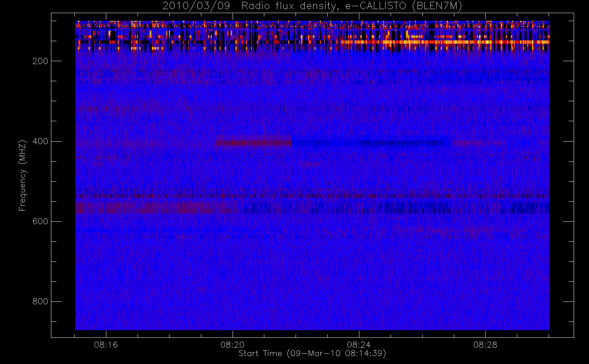This screenshot has height=364, width=589.
Task: Click the 08:28 time tick label
Action: [x=485, y=345]
